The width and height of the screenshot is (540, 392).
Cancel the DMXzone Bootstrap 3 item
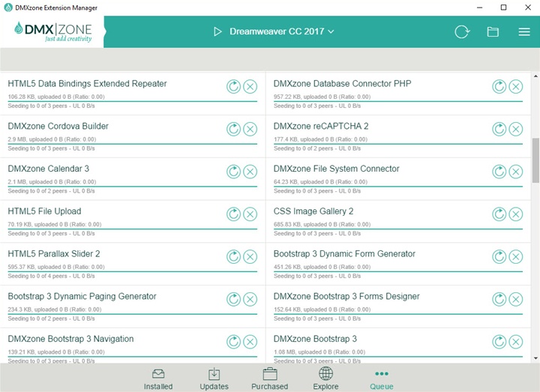click(516, 342)
